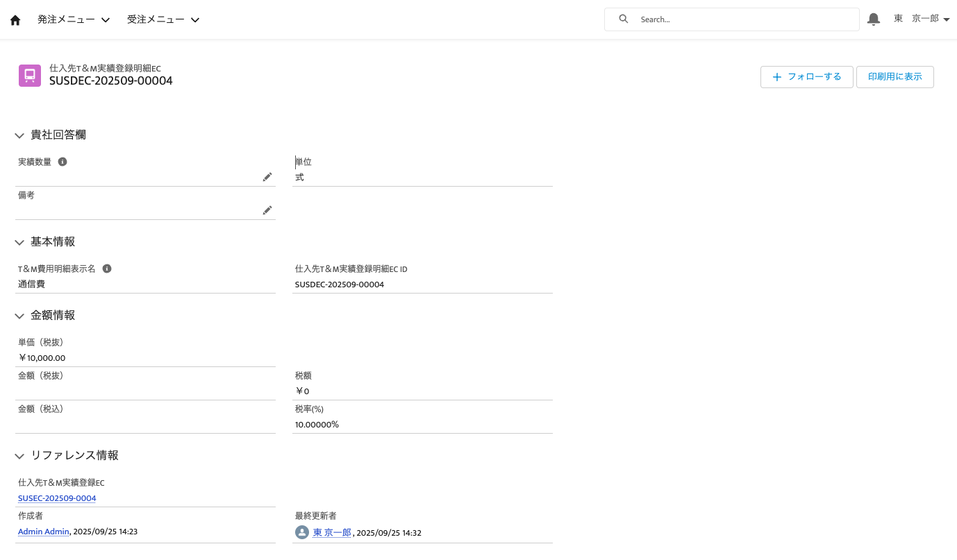
Task: Collapse 金額情報 section
Action: [x=19, y=316]
